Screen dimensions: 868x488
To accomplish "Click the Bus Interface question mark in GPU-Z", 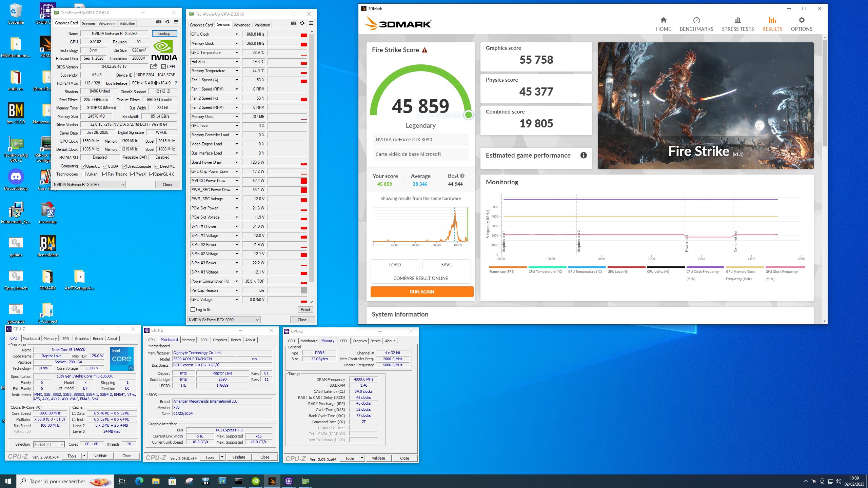I will tap(176, 83).
